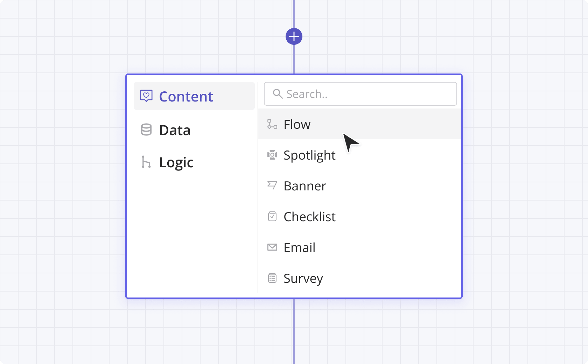Select Survey from the content list

[x=303, y=278]
